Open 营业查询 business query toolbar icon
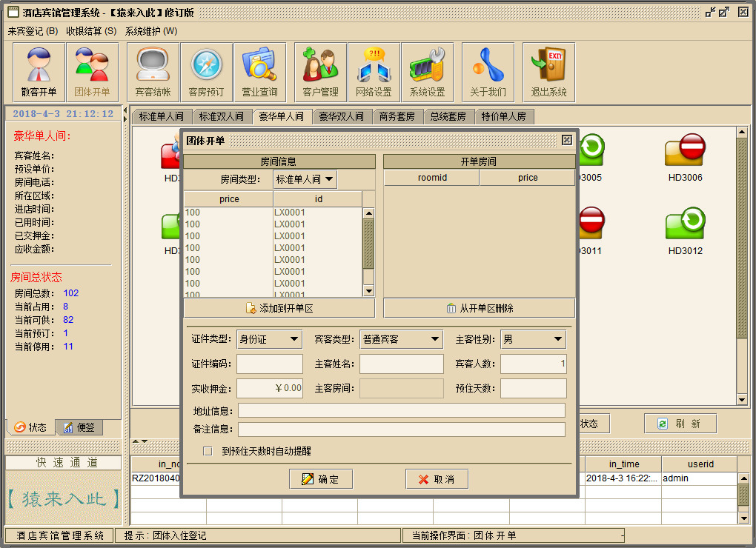The height and width of the screenshot is (548, 756). (260, 73)
